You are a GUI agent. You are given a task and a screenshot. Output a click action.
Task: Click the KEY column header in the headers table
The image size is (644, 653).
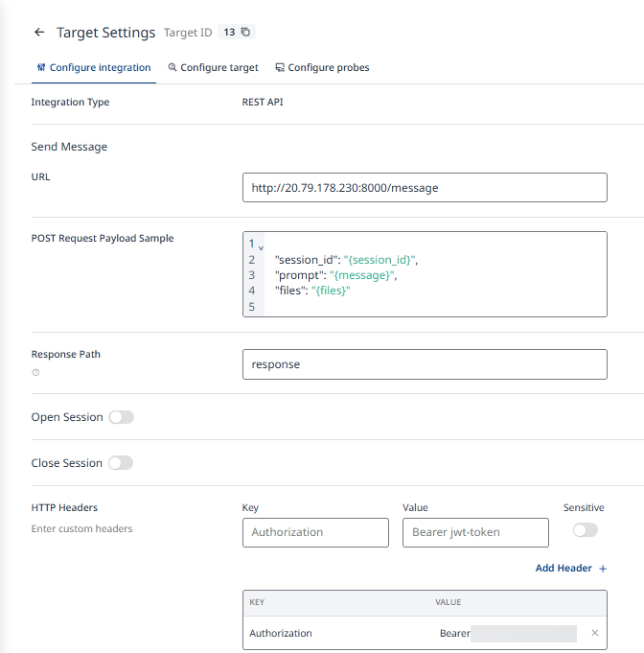point(257,602)
